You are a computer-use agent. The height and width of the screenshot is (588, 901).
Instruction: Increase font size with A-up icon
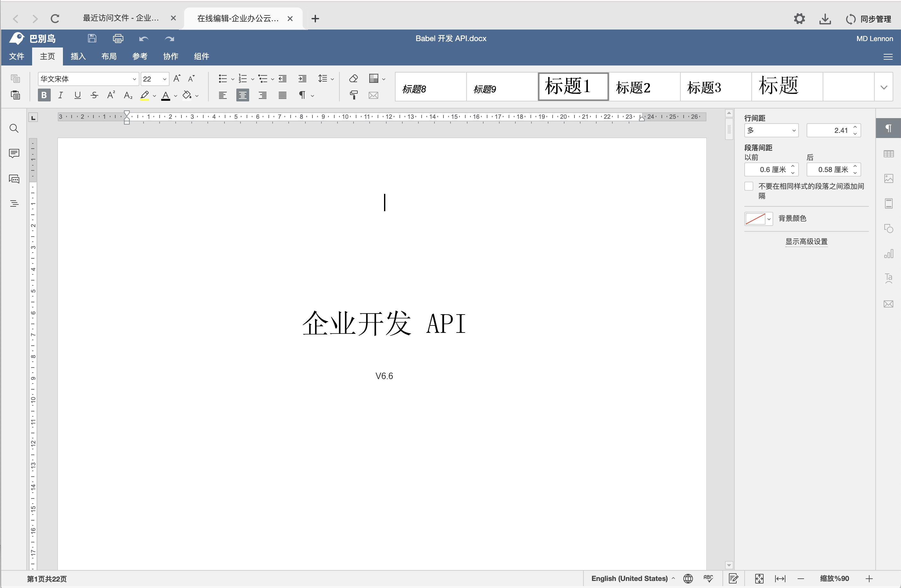177,79
